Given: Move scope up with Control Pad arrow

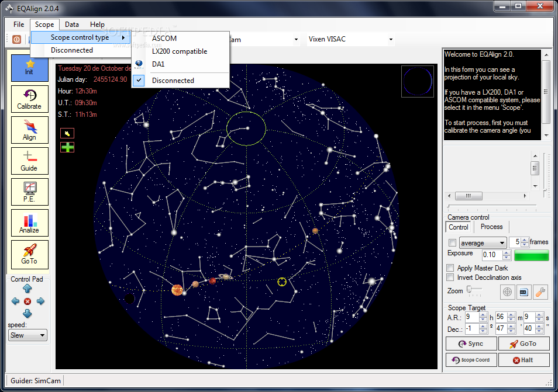Looking at the screenshot, I should [27, 289].
